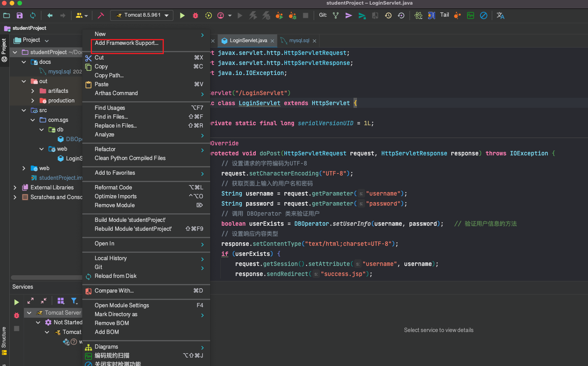
Task: Choose Find Usages in context menu
Action: [146, 108]
